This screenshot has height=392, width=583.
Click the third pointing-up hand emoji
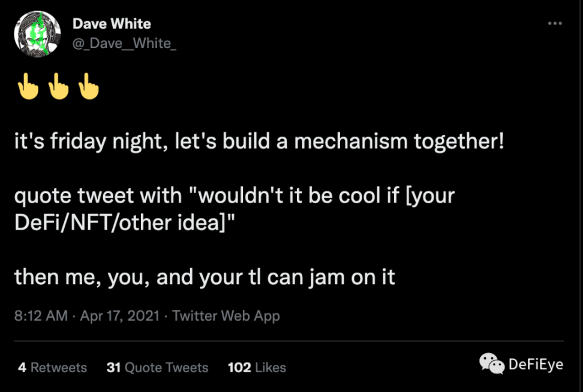(x=89, y=87)
